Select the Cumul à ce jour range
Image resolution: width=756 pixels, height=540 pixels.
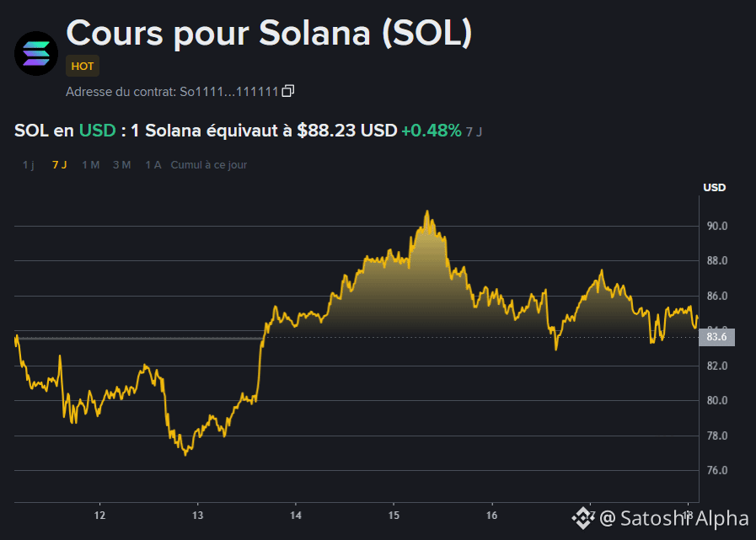[x=209, y=165]
